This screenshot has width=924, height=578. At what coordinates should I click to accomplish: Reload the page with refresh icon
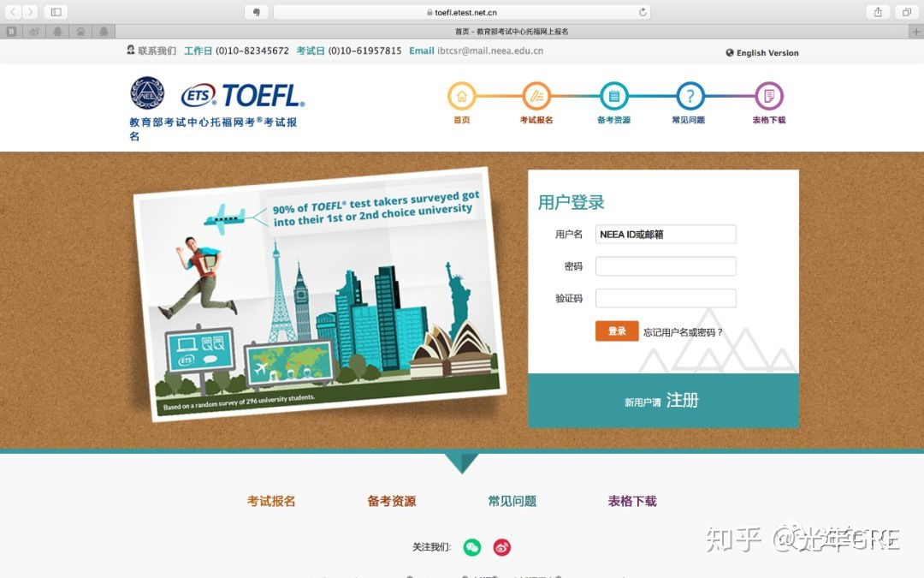tap(643, 12)
